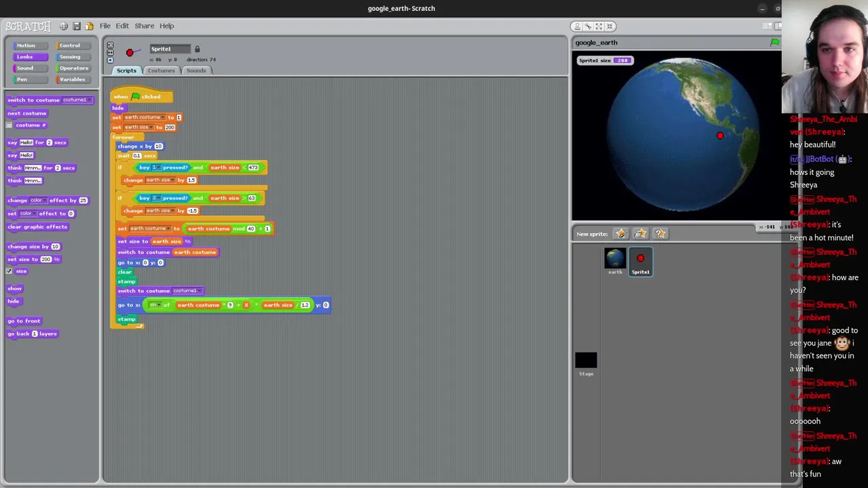The image size is (868, 488).
Task: Open the Edit menu
Action: point(122,26)
